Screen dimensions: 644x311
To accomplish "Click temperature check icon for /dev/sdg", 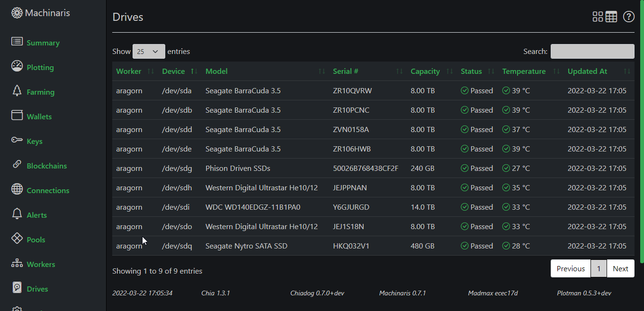I will [x=506, y=168].
